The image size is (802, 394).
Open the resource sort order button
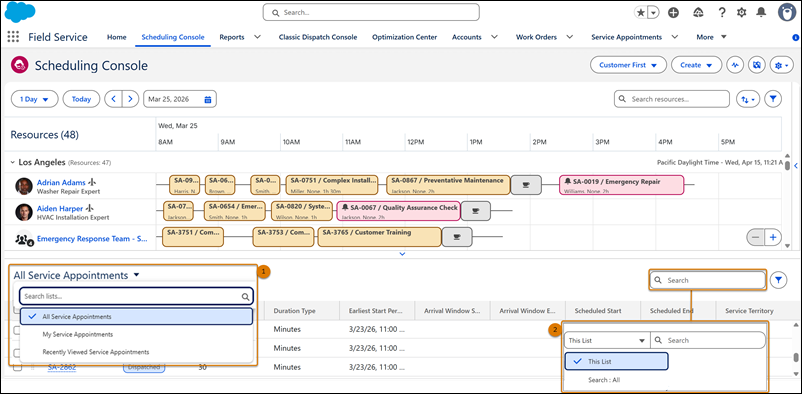coord(748,99)
